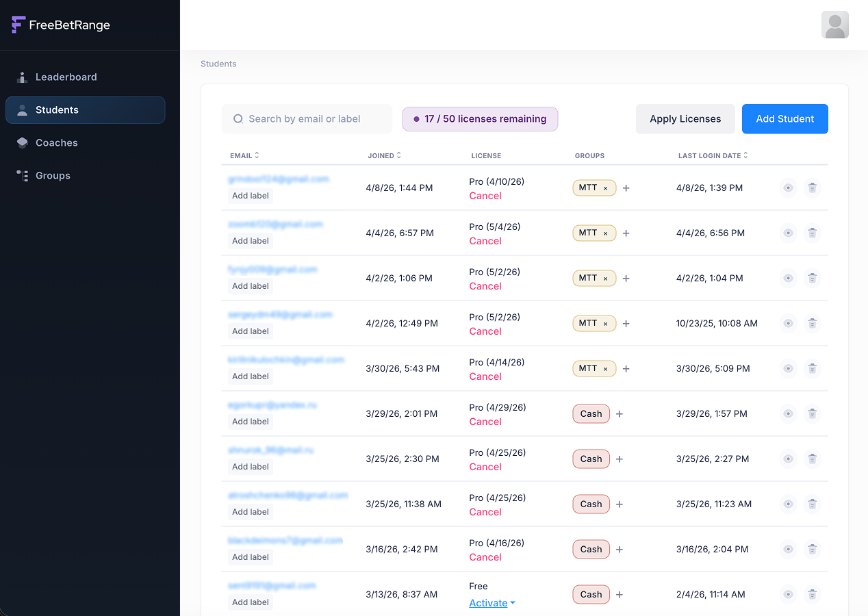Open the Apply Licenses dialog
The image size is (868, 616).
685,118
